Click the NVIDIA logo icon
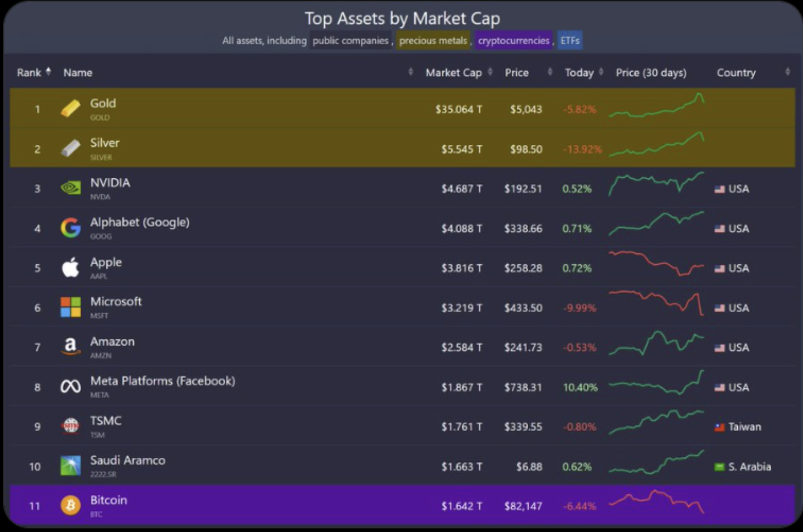Viewport: 803px width, 532px height. click(x=70, y=188)
